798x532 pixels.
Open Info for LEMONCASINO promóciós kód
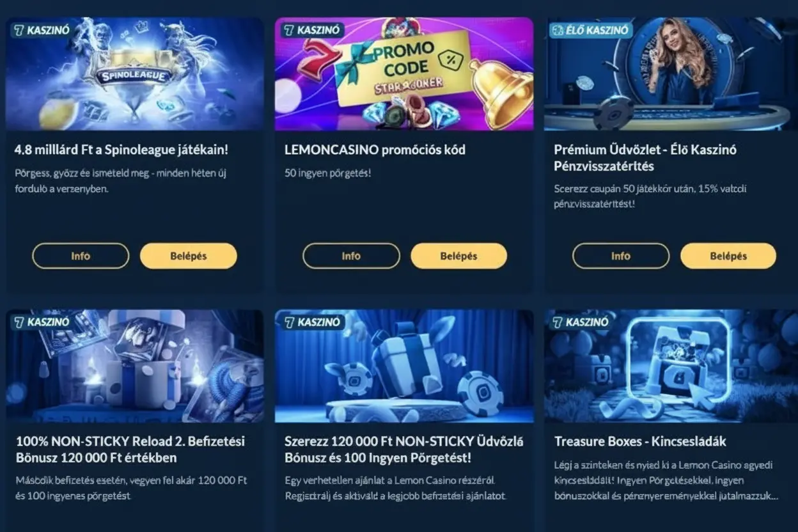[x=351, y=256]
